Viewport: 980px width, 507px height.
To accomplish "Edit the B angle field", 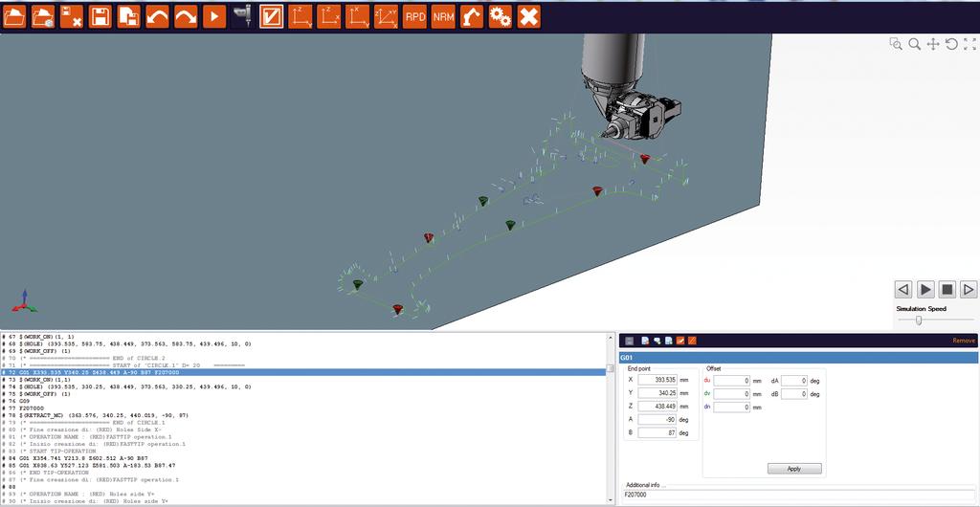I will click(x=657, y=432).
